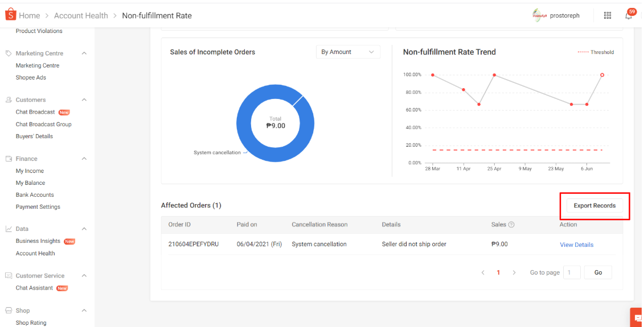Collapse the Marketing Centre section chevron
This screenshot has width=644, height=327.
tap(84, 53)
